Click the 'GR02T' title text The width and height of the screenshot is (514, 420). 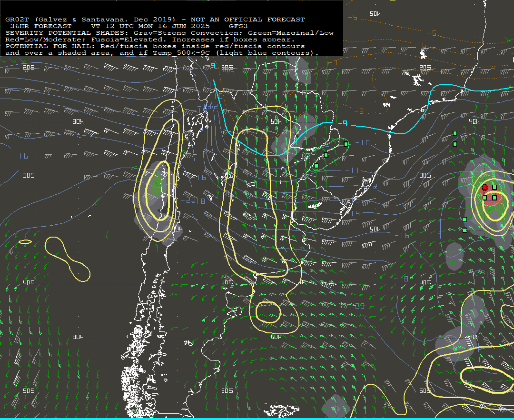(17, 20)
